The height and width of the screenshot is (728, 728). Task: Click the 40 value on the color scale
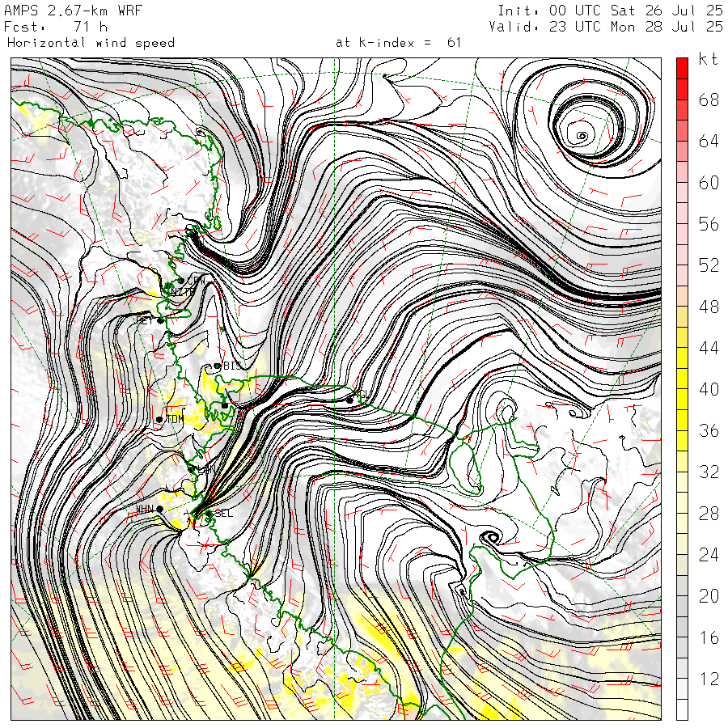click(x=709, y=389)
